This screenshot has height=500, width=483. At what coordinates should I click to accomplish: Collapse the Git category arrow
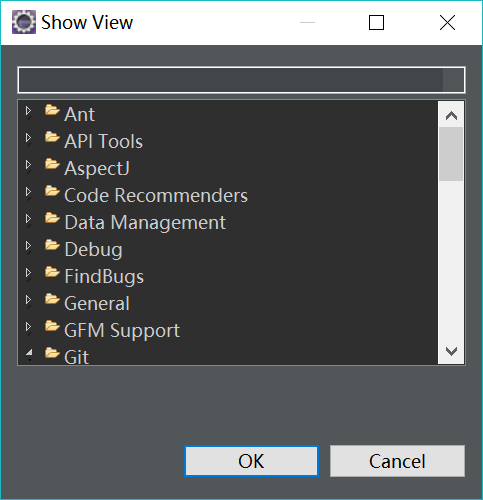pos(29,353)
